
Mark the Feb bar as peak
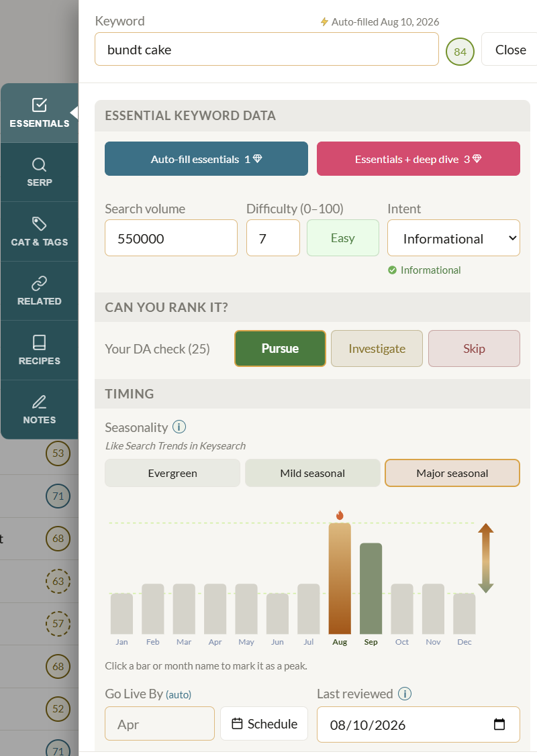click(x=153, y=609)
